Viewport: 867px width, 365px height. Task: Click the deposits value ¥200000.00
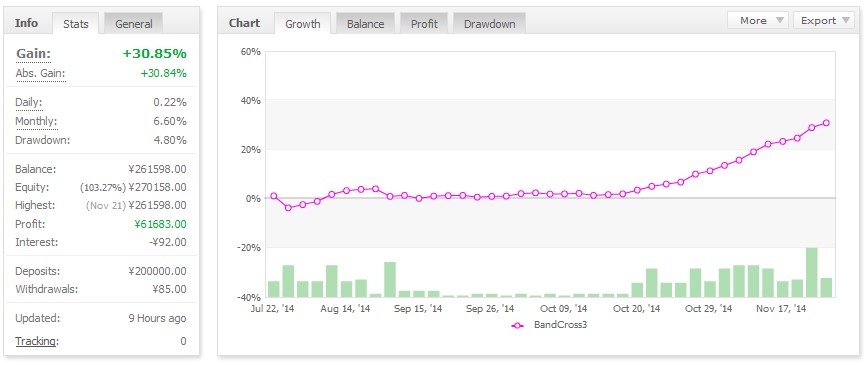(x=157, y=272)
